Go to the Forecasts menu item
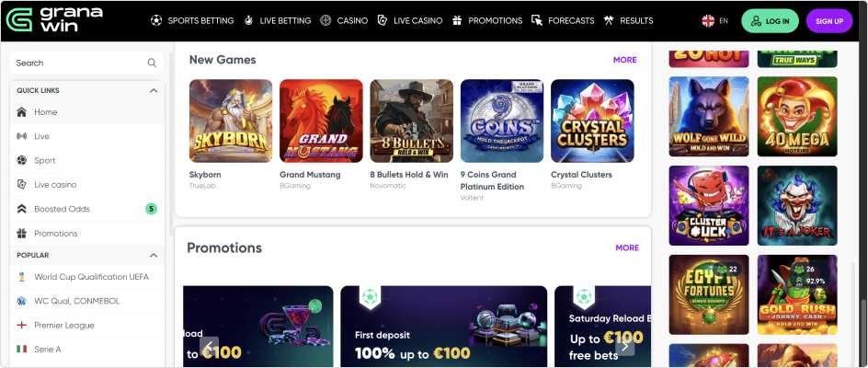Viewport: 868px width, 368px height. 563,20
